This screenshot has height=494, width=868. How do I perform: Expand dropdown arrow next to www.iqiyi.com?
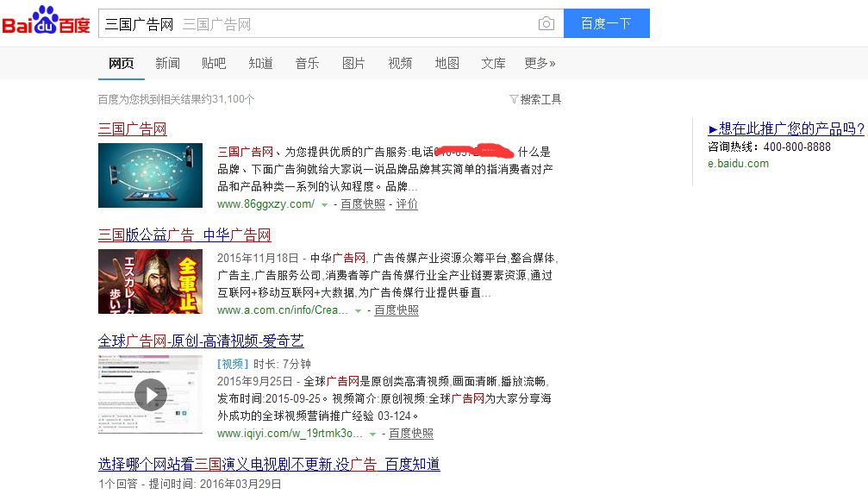coord(372,435)
